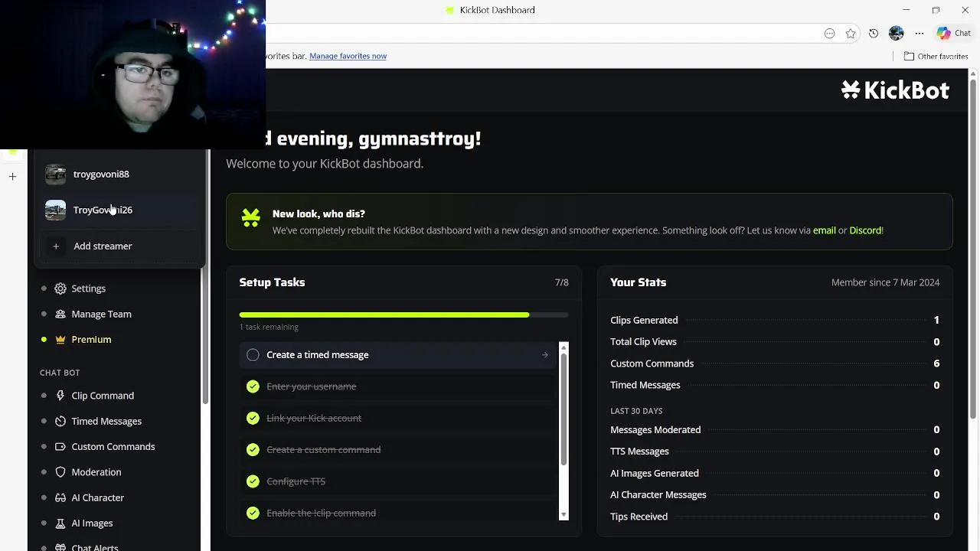Click the Discord link in banner

(x=865, y=230)
